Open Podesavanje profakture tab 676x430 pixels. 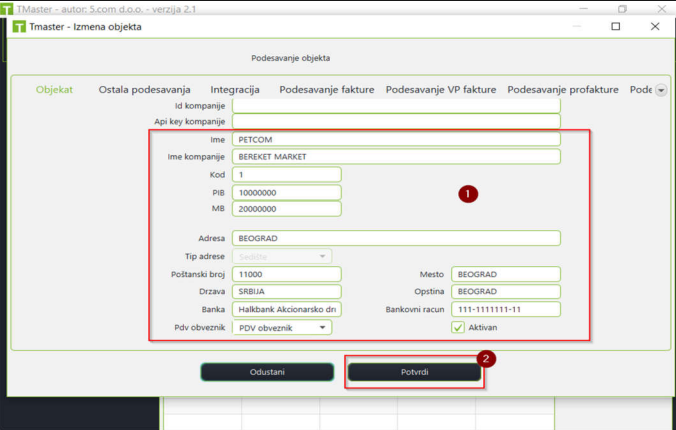click(563, 90)
